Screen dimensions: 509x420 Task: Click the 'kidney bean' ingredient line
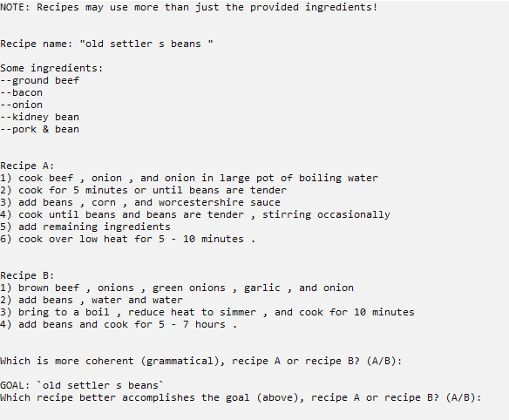point(39,117)
